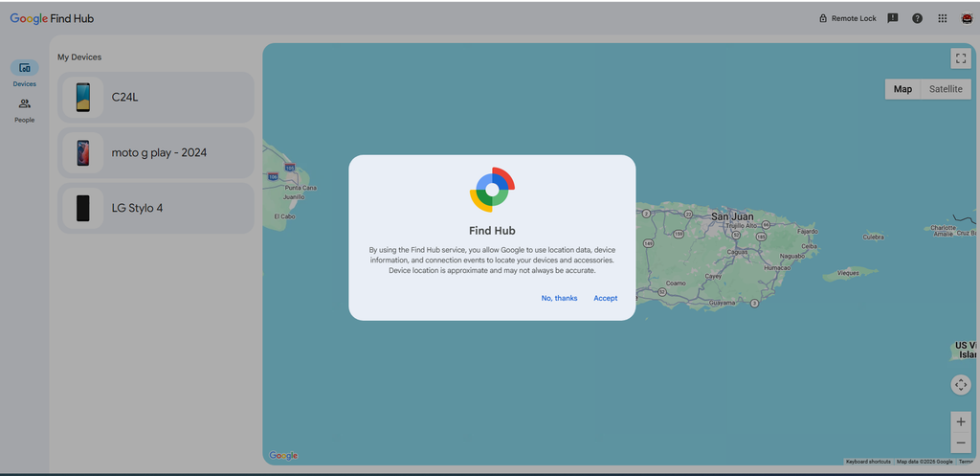
Task: Click the Humacao label on map
Action: click(777, 267)
